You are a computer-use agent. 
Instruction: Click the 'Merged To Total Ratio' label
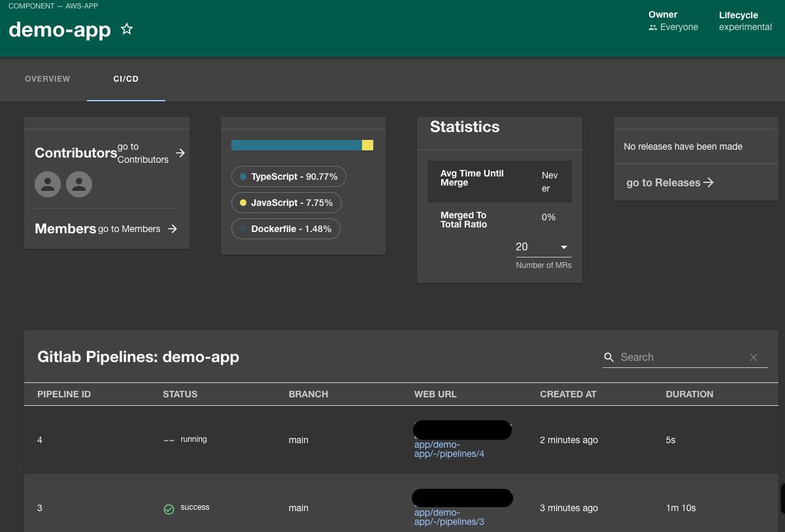pos(463,220)
